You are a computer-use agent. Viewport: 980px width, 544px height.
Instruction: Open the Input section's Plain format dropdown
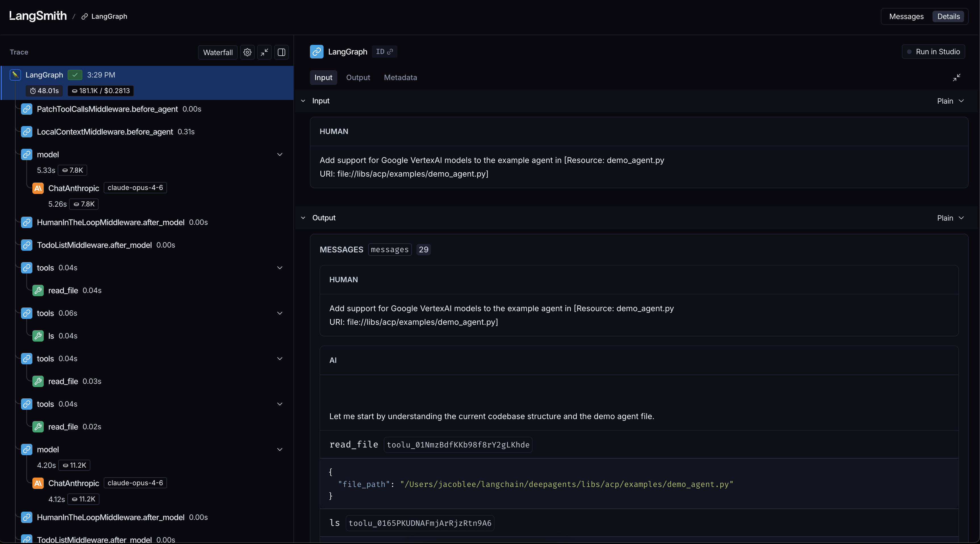pos(950,101)
